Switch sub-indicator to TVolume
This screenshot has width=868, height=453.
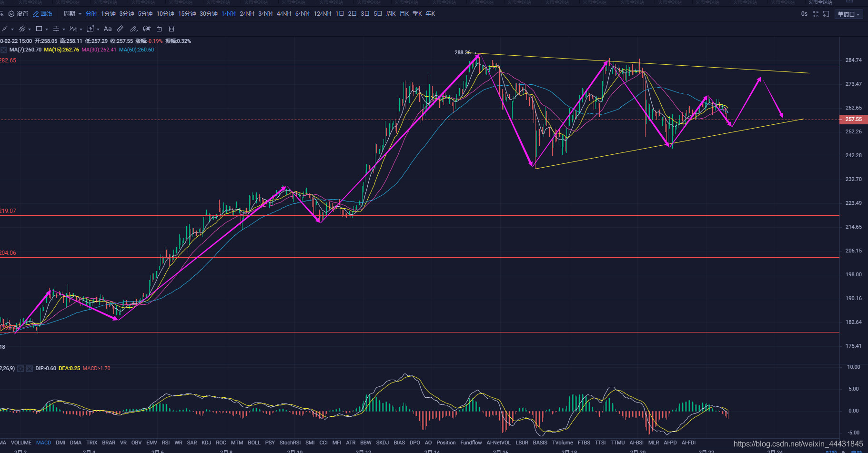point(563,443)
